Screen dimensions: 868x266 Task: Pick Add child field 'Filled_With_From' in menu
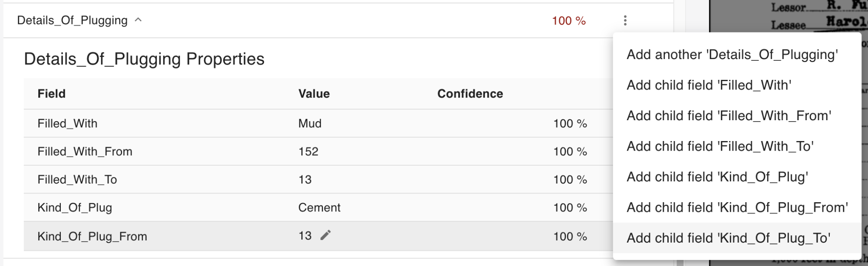pos(729,116)
